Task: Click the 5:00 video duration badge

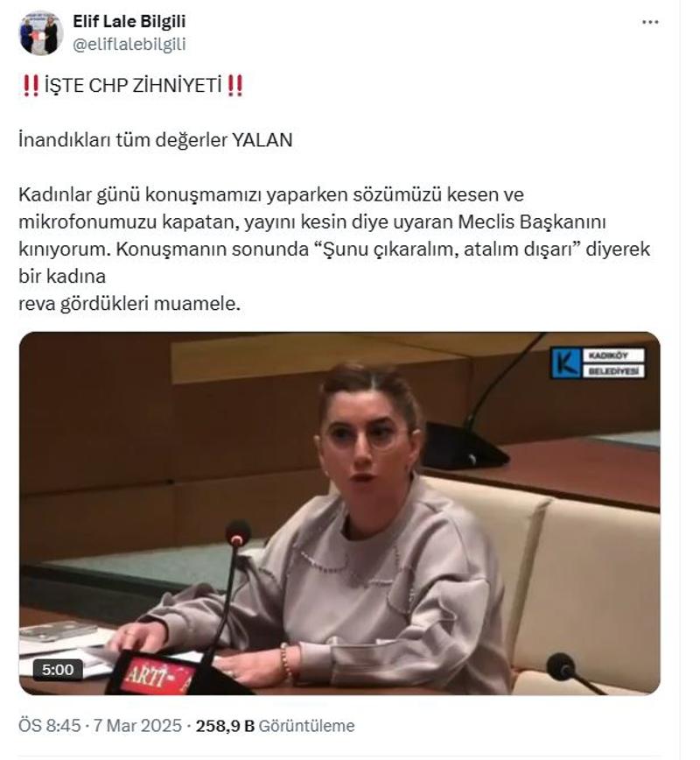Action: (x=58, y=670)
